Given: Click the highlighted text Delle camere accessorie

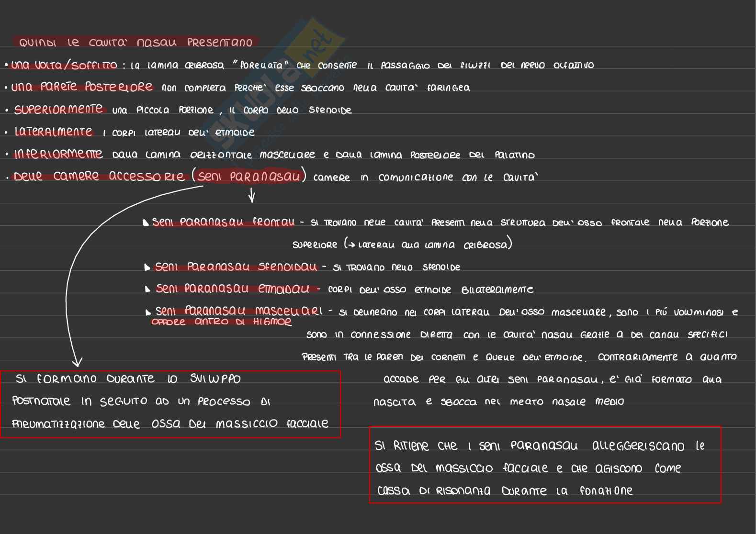Looking at the screenshot, I should [99, 177].
